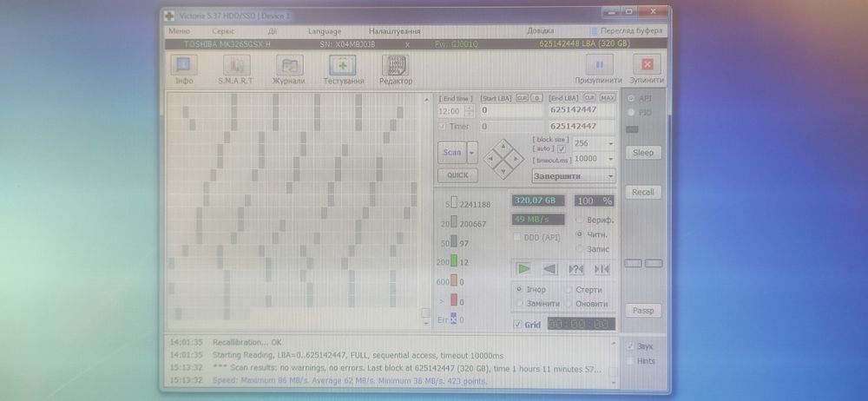Image resolution: width=868 pixels, height=401 pixels.
Task: Click the down arrow in diamond pad
Action: (503, 171)
